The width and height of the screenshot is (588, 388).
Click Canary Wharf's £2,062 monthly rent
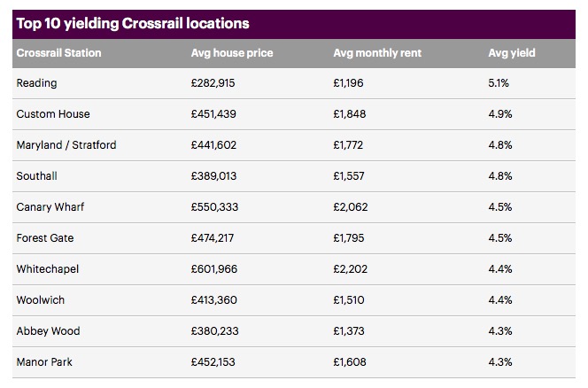point(348,207)
